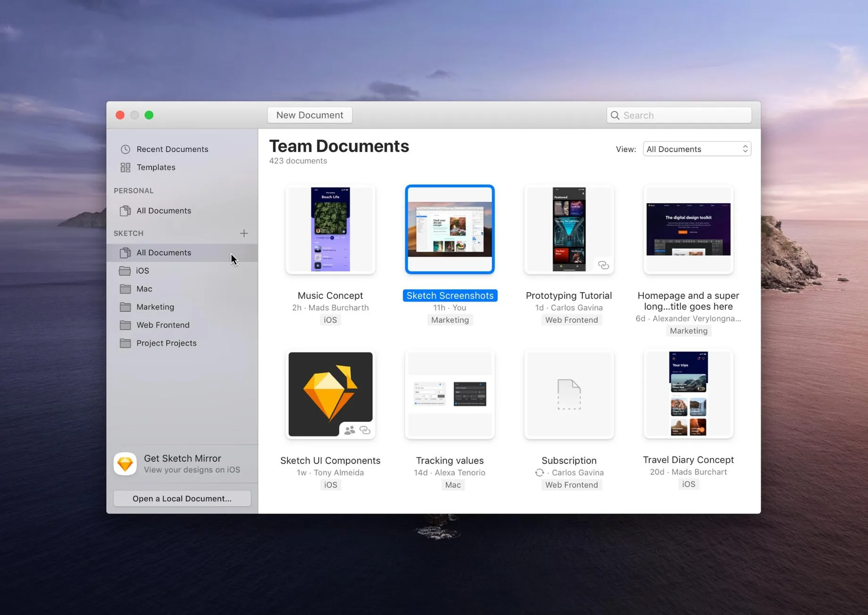Select the Music Concept thumbnail

[330, 229]
